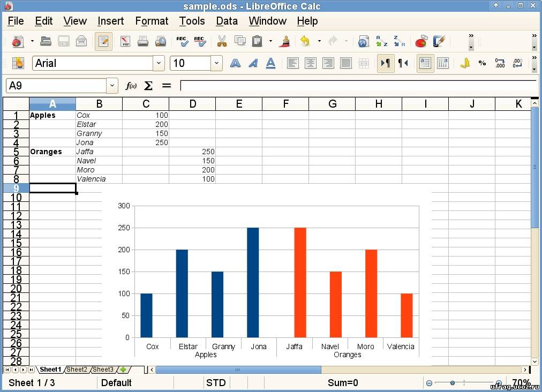Toggle Edit File mode button

(103, 41)
